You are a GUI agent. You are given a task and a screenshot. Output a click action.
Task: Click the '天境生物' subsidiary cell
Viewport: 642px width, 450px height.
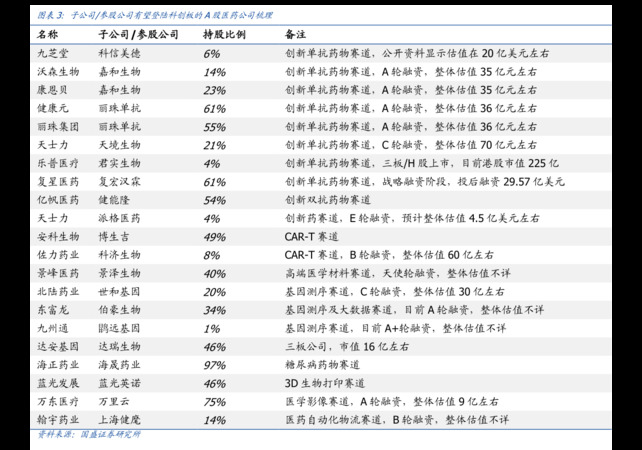[x=119, y=145]
